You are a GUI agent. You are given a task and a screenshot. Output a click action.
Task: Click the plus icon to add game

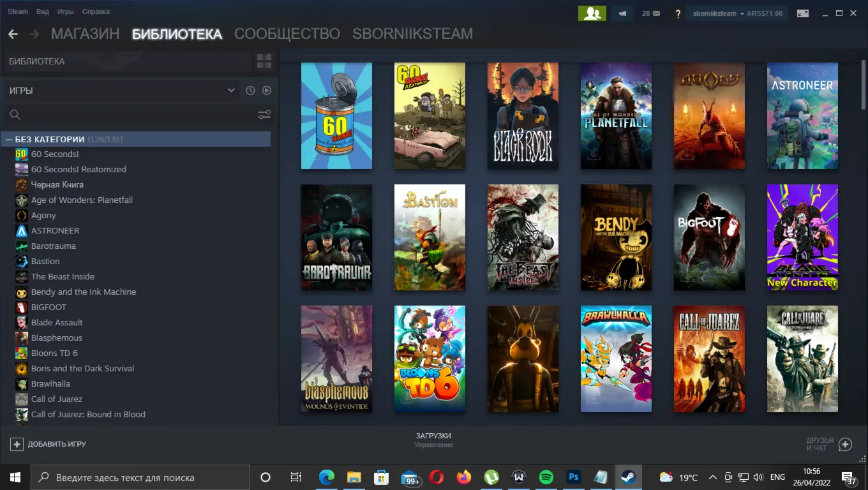pos(17,444)
